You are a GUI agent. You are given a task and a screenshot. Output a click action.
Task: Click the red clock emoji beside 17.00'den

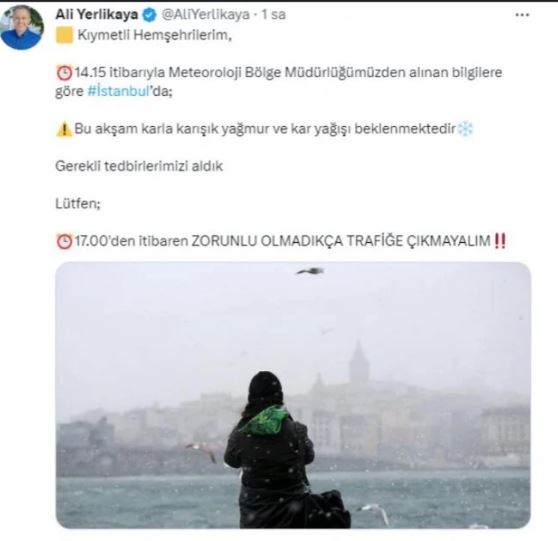64,241
